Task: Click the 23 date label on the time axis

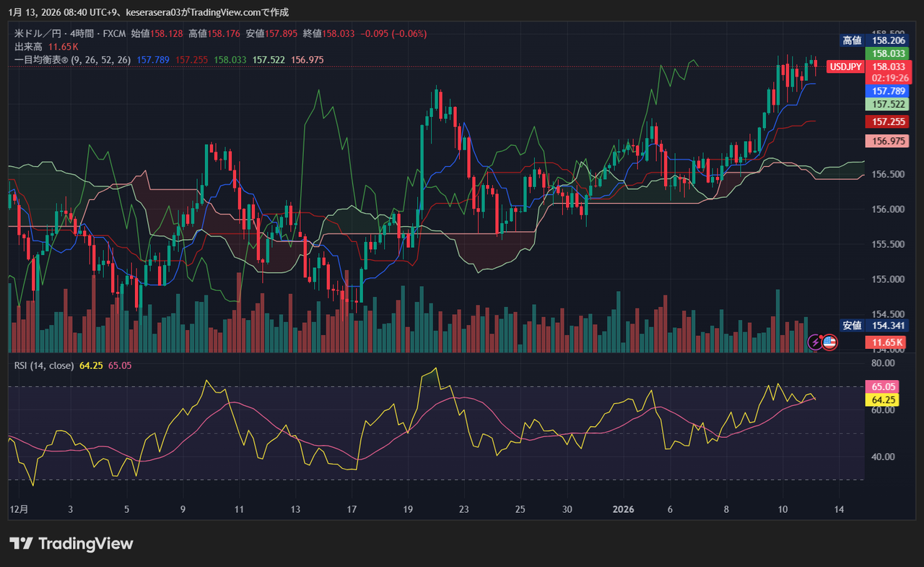Action: 464,509
